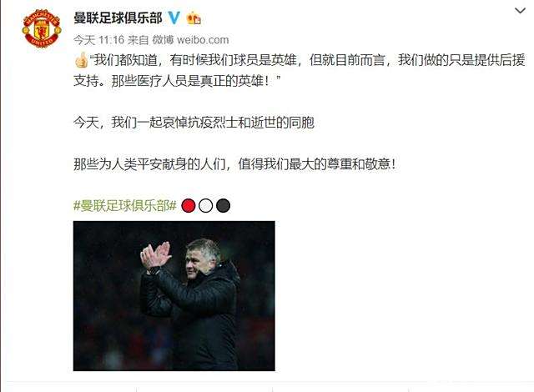Click the line 今天，我们一起哀悼抗疫烈士

(194, 122)
